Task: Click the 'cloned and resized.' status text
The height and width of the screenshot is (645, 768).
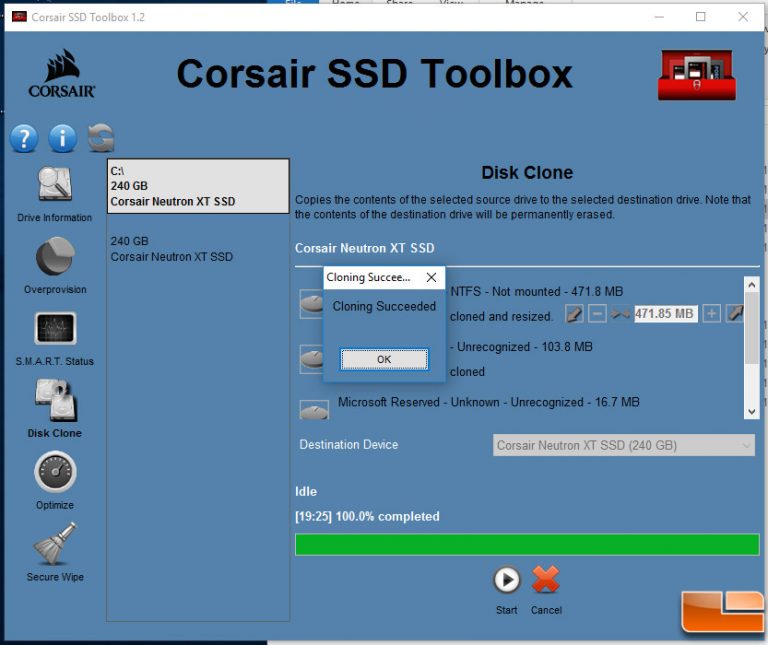Action: coord(501,316)
